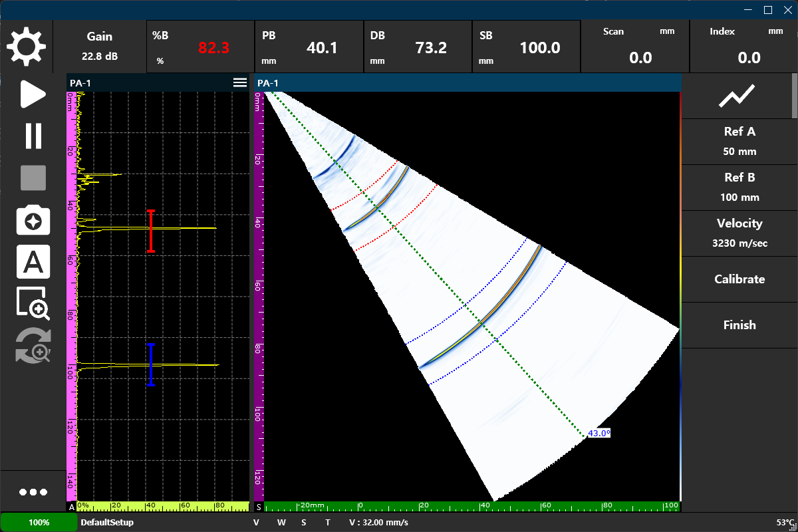Open the three-dots more options menu
Viewport: 798px width, 532px height.
pyautogui.click(x=33, y=492)
